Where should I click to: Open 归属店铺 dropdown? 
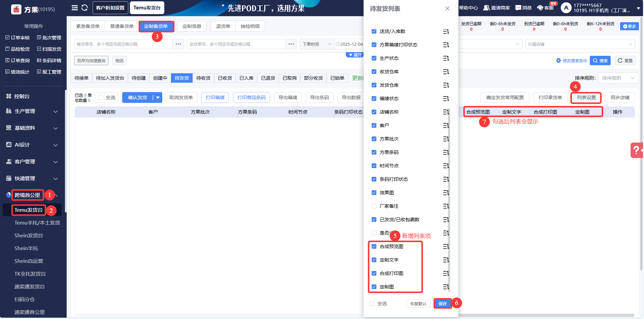click(x=580, y=44)
